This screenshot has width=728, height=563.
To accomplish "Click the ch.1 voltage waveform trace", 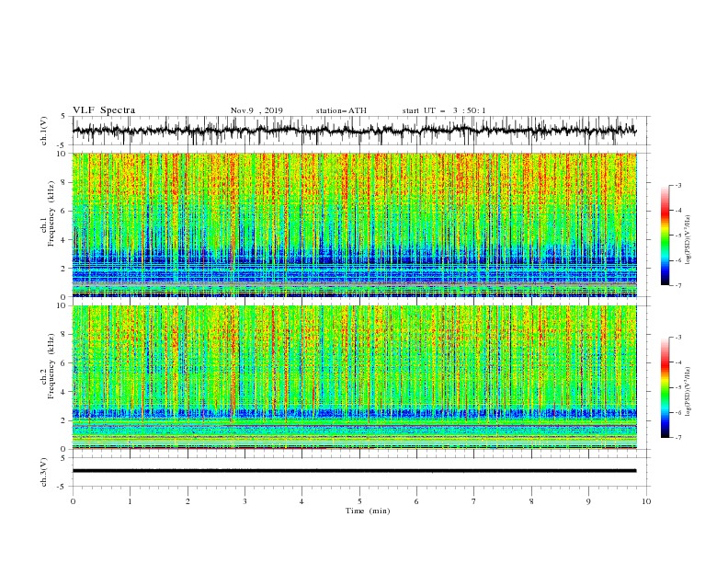I will [354, 130].
